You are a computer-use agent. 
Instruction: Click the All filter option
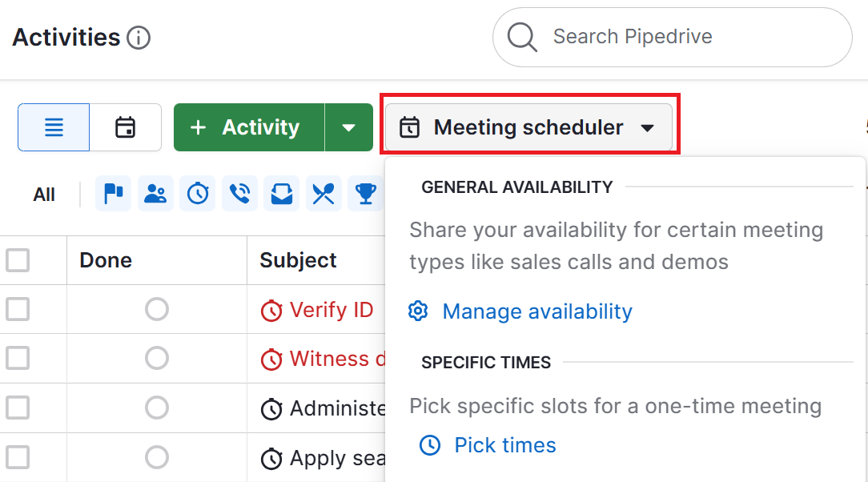tap(44, 193)
